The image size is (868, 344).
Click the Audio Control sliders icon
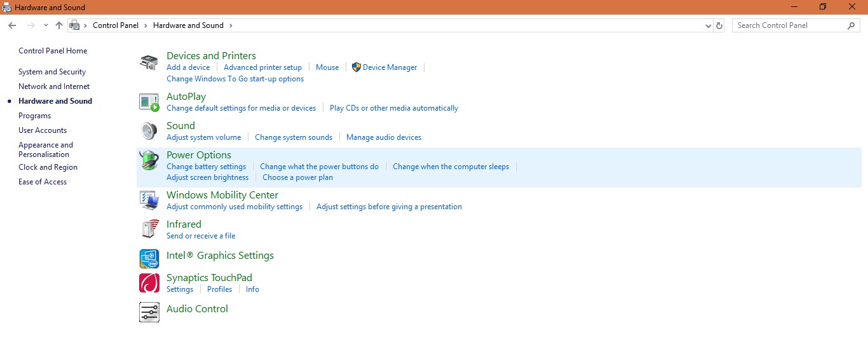[149, 312]
